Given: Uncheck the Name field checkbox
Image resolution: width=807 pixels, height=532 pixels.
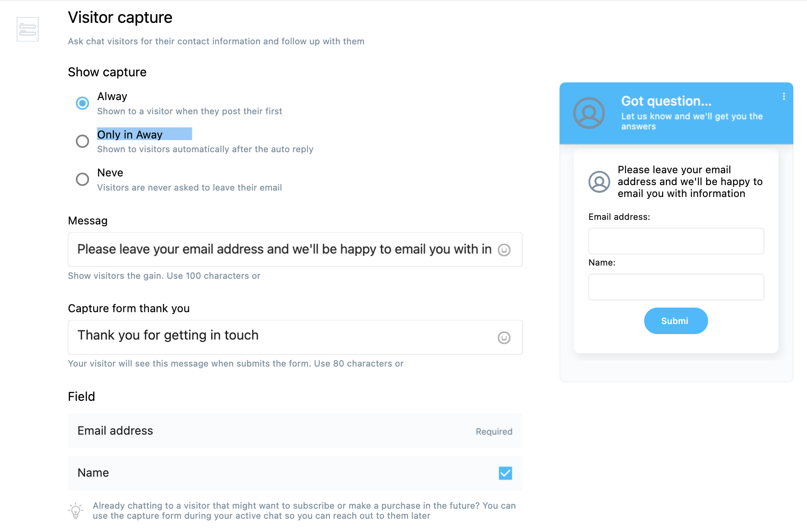Looking at the screenshot, I should tap(505, 473).
